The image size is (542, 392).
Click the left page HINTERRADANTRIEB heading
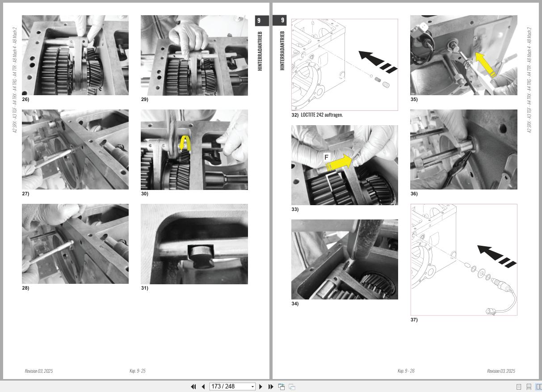pos(260,51)
